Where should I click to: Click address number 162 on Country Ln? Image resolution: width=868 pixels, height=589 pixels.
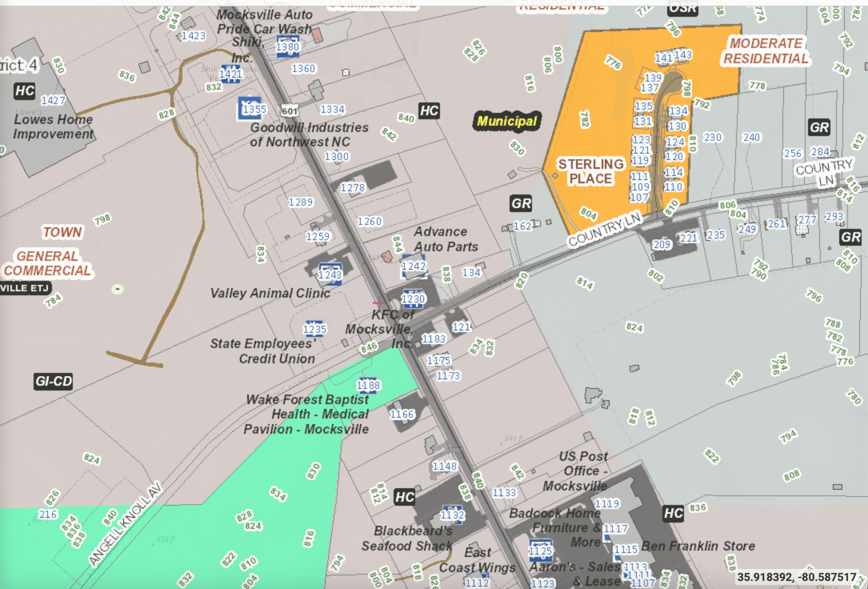[x=522, y=226]
